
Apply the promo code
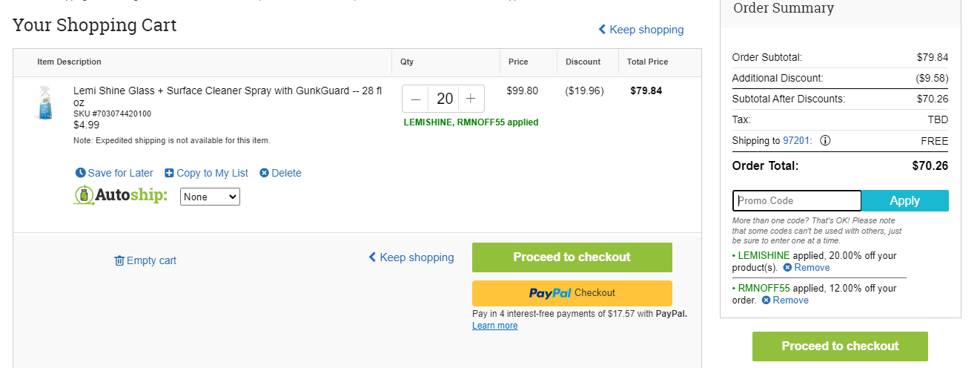pyautogui.click(x=905, y=201)
